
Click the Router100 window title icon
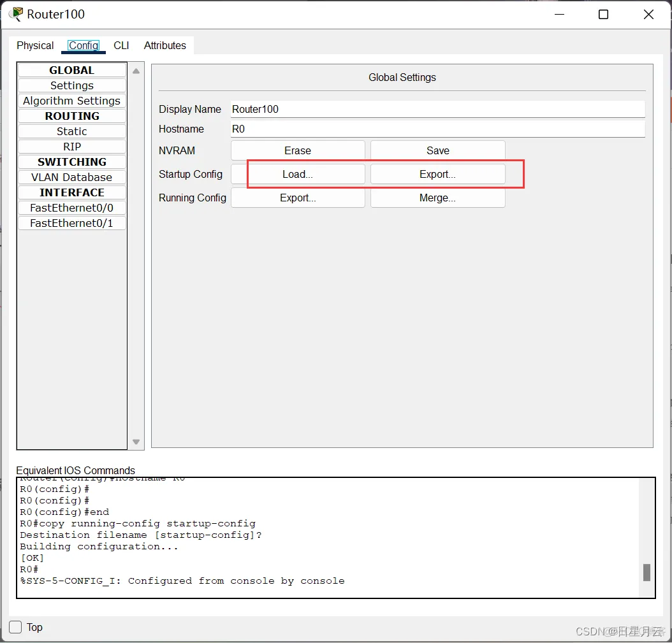pyautogui.click(x=17, y=14)
